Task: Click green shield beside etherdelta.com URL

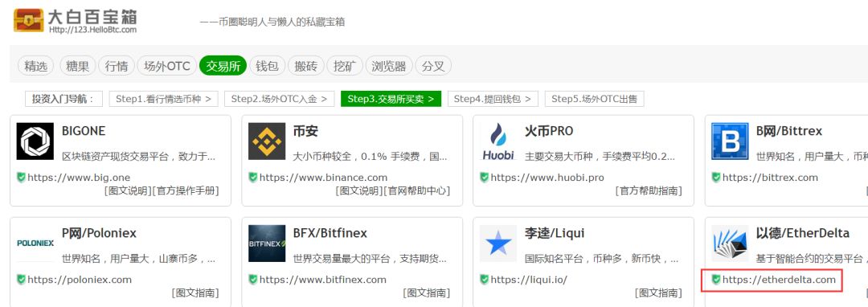Action: [716, 280]
